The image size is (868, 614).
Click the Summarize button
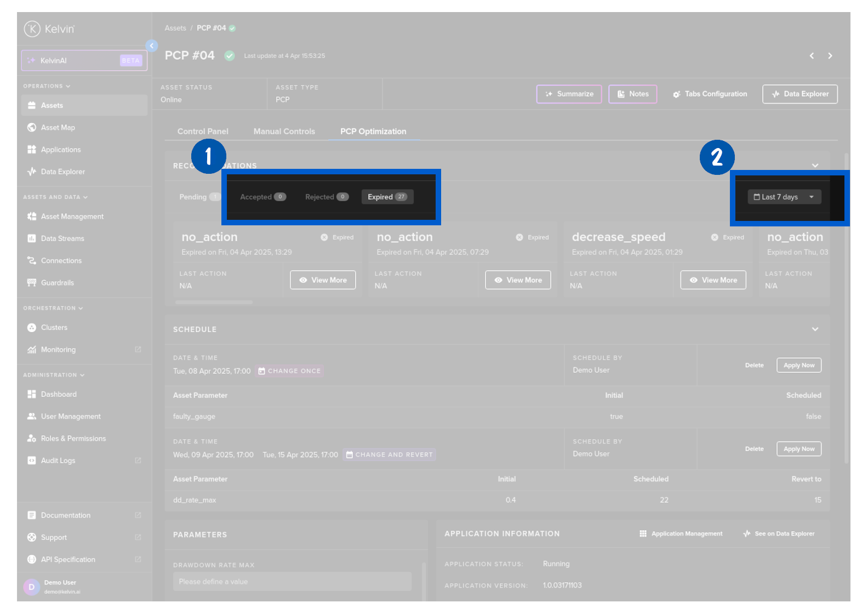click(x=569, y=94)
